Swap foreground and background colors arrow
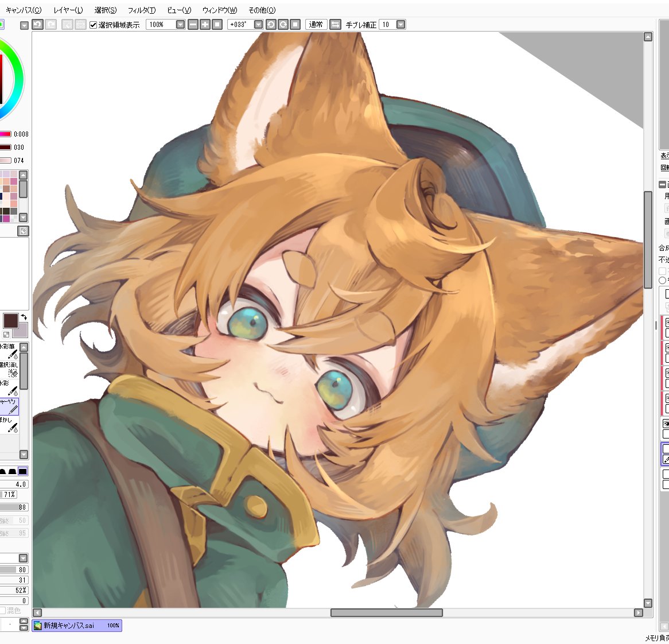 click(x=24, y=317)
